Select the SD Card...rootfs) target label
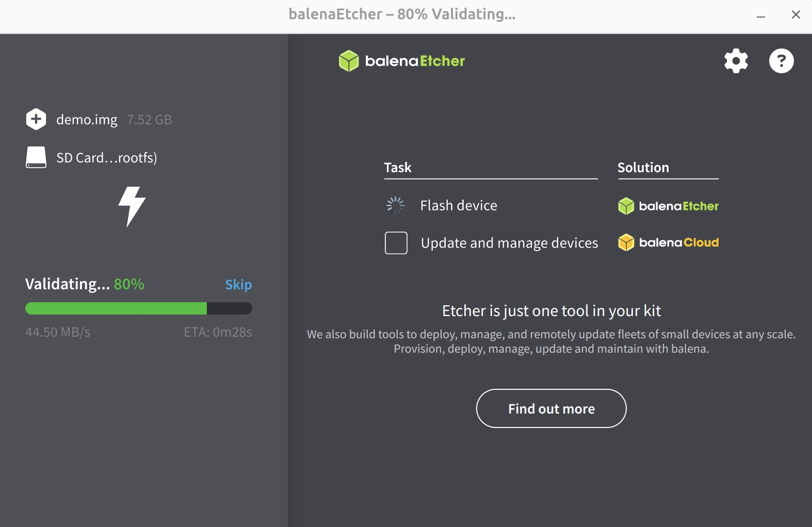 [x=107, y=158]
